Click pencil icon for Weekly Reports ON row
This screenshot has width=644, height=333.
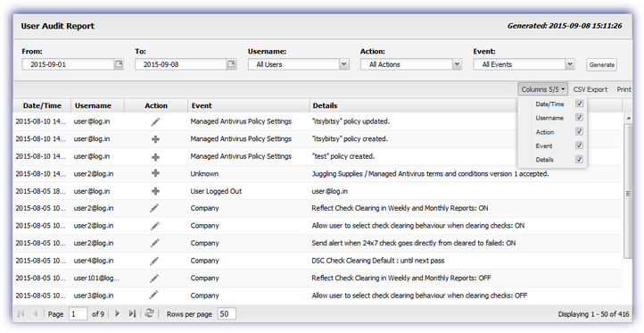click(154, 208)
